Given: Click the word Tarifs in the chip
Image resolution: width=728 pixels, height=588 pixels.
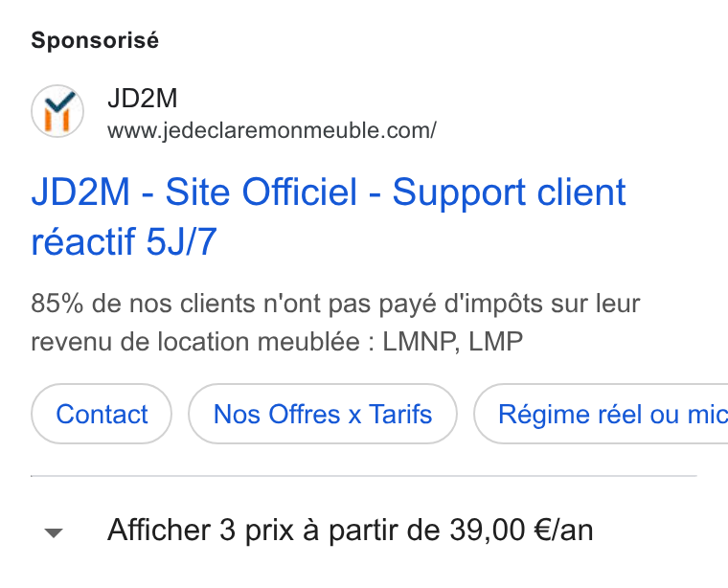Looking at the screenshot, I should click(x=400, y=414).
